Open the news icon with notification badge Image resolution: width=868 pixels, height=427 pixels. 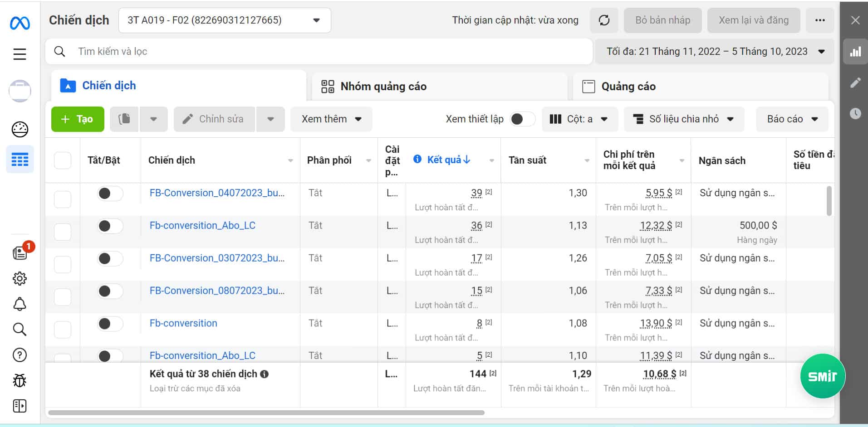(20, 252)
